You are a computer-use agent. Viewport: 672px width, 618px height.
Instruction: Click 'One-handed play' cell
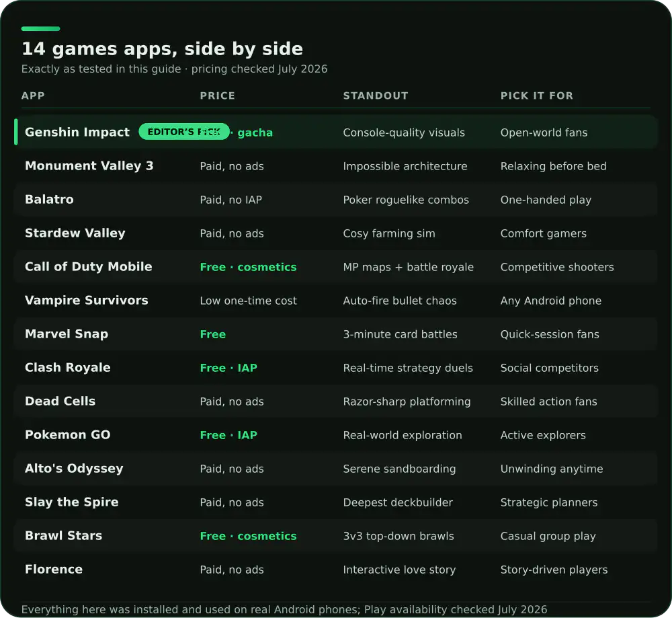[x=546, y=200]
